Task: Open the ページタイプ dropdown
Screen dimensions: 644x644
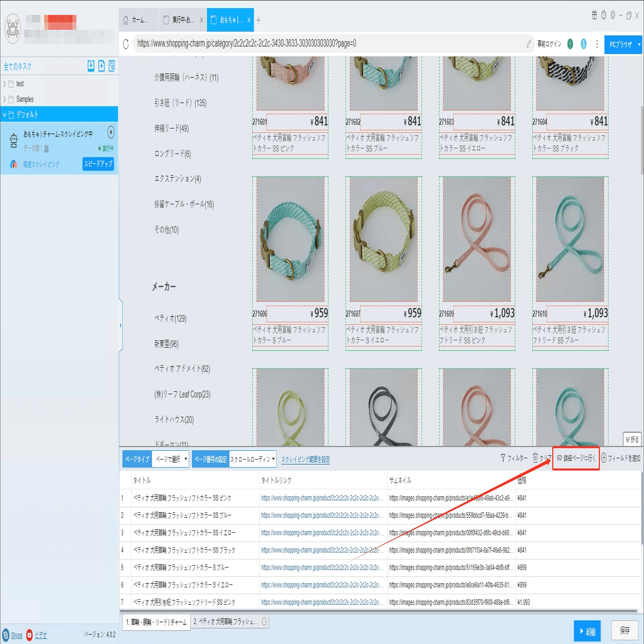Action: [170, 459]
